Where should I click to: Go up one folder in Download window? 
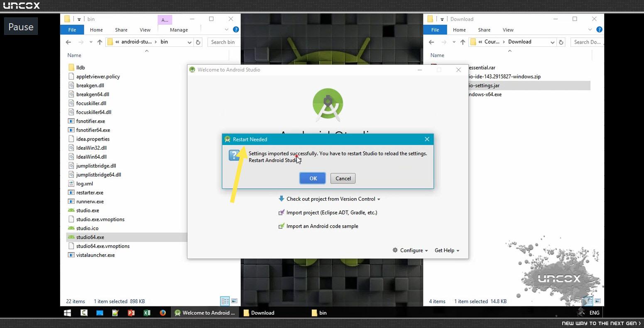pos(463,42)
